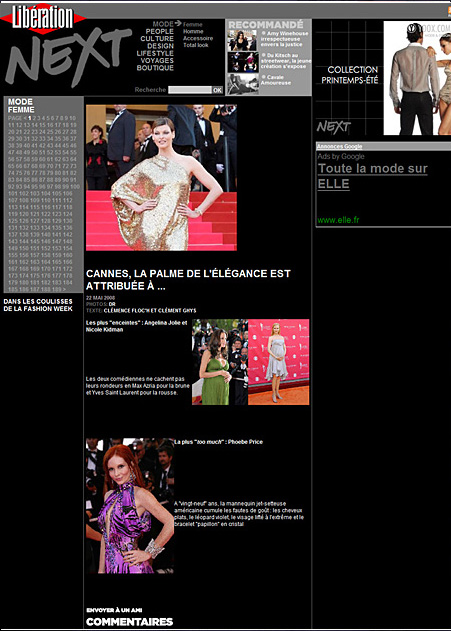Click the OK search button
This screenshot has width=451, height=631.
tap(217, 90)
